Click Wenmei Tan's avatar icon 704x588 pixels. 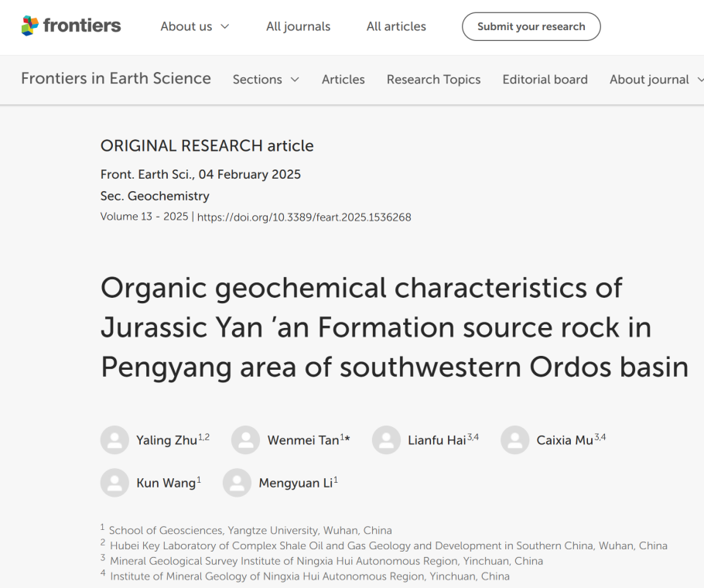pos(245,440)
